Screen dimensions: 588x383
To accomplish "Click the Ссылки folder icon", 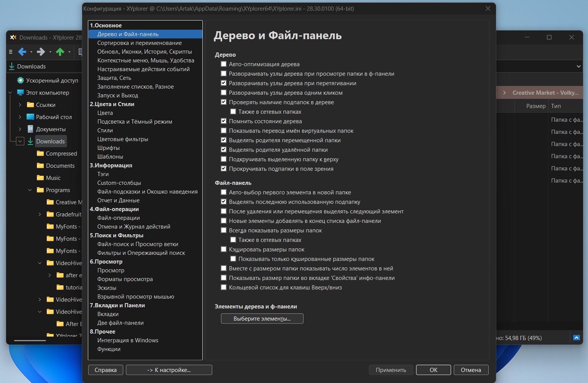I will [x=30, y=105].
